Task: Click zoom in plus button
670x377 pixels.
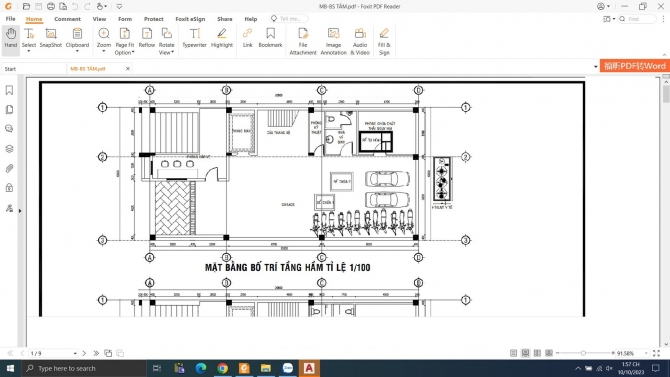Action: coord(613,353)
